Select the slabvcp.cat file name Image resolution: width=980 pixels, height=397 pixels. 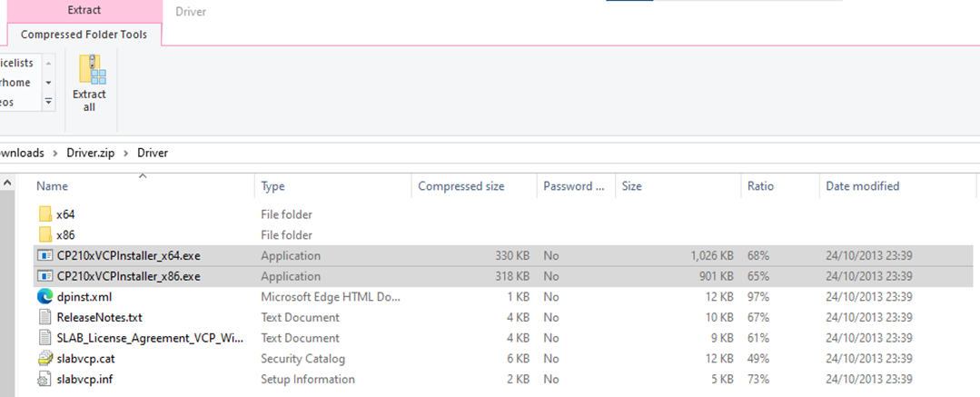coord(85,359)
